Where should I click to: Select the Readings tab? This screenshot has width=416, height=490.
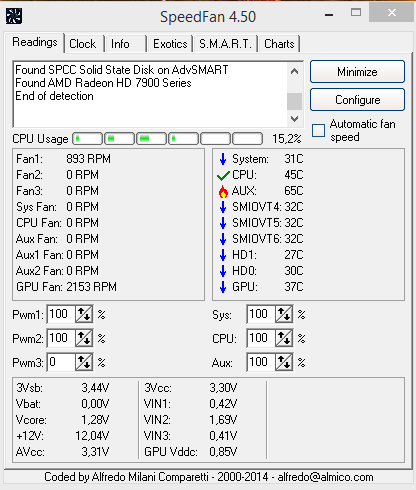(35, 42)
